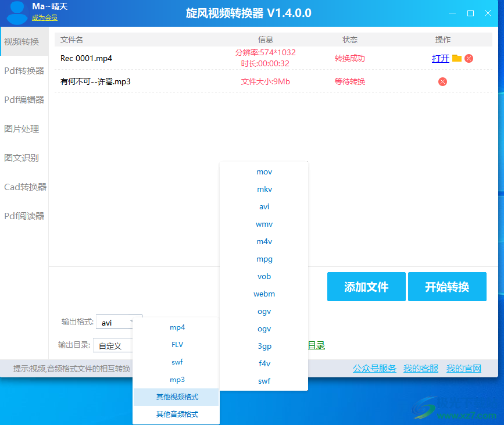
Task: Expand the 其他视频格式 submenu
Action: click(x=176, y=397)
